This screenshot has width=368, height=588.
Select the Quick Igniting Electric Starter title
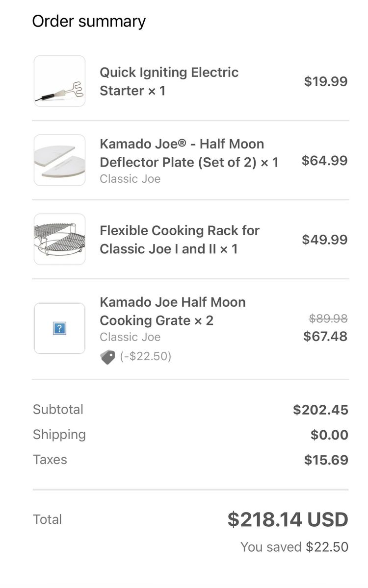point(169,81)
